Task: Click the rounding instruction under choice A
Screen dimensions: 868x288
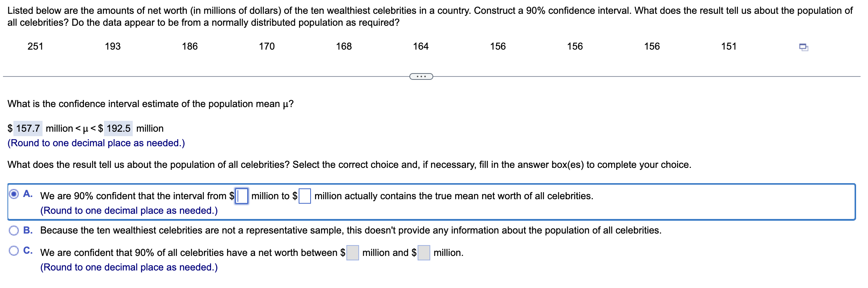Action: click(129, 210)
